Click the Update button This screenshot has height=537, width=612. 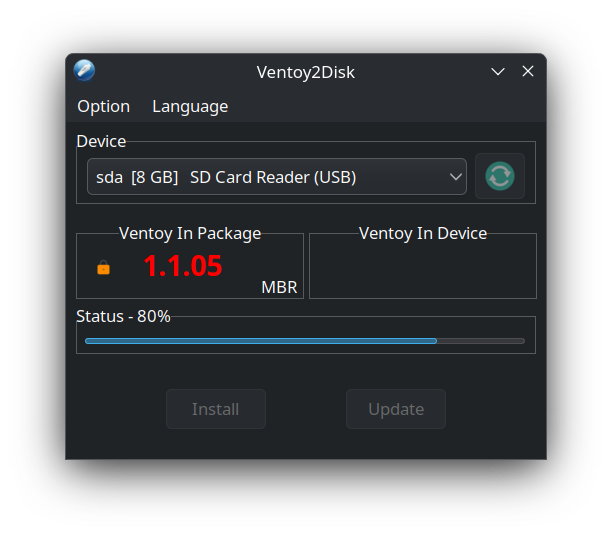click(x=396, y=409)
